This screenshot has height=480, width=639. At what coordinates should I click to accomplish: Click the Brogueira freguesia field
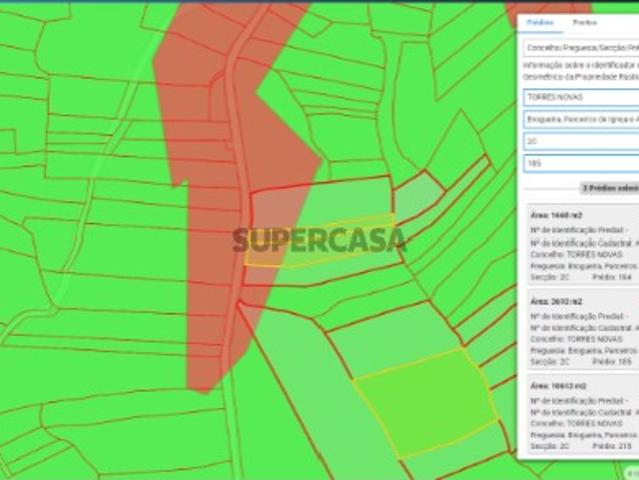(581, 119)
